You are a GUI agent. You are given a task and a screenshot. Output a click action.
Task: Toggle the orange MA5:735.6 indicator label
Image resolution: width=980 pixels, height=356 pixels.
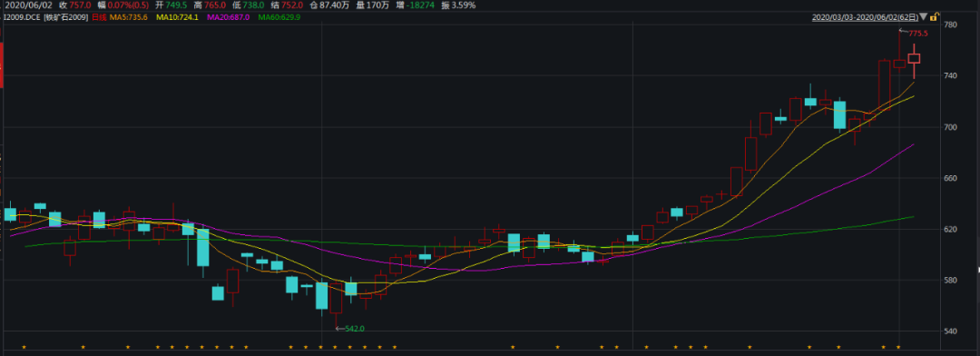129,17
